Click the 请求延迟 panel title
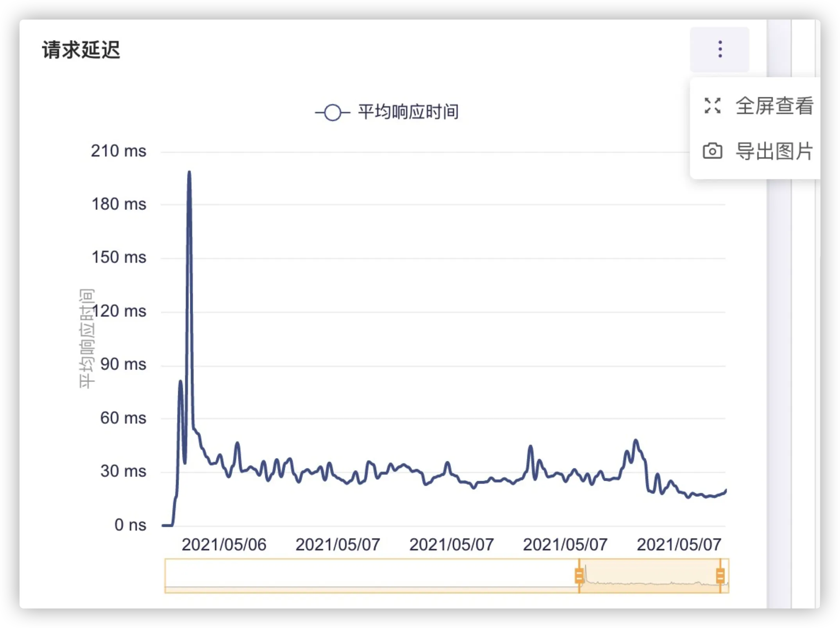The height and width of the screenshot is (628, 840). point(81,50)
